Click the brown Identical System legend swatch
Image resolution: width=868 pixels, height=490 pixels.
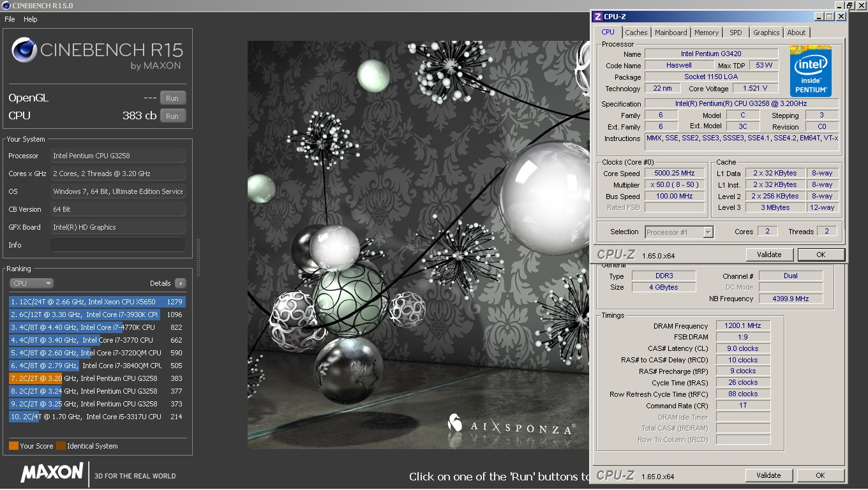coord(61,446)
